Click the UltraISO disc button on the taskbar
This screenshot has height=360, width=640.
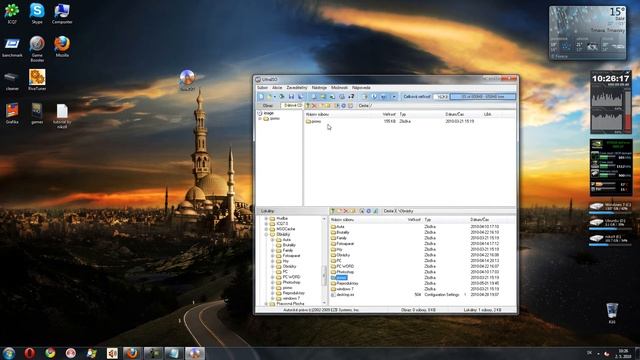(x=195, y=353)
